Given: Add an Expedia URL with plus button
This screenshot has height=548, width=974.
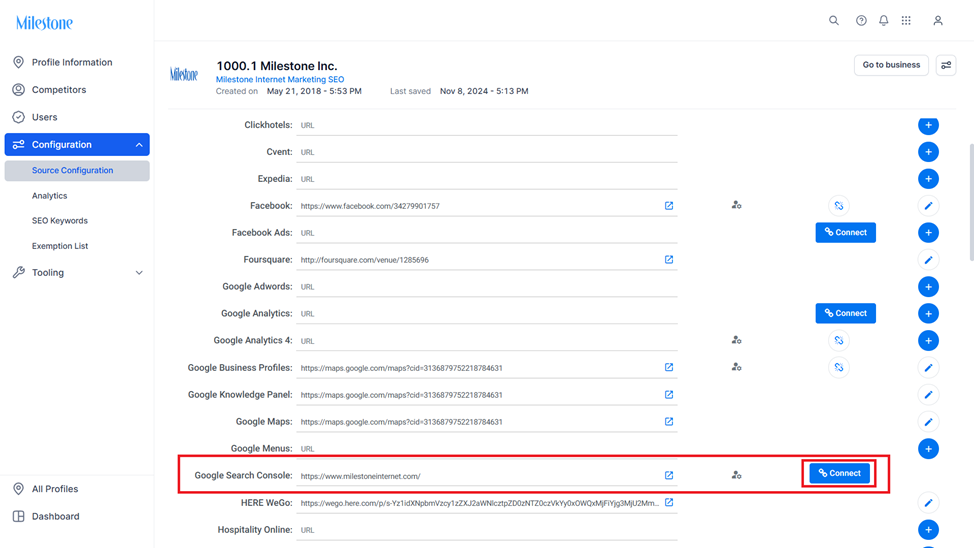Looking at the screenshot, I should 928,179.
